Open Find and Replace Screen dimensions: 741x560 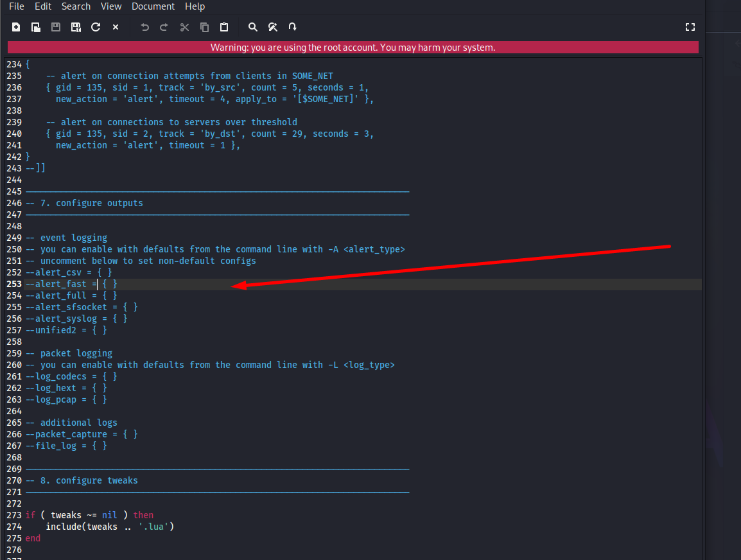(272, 27)
